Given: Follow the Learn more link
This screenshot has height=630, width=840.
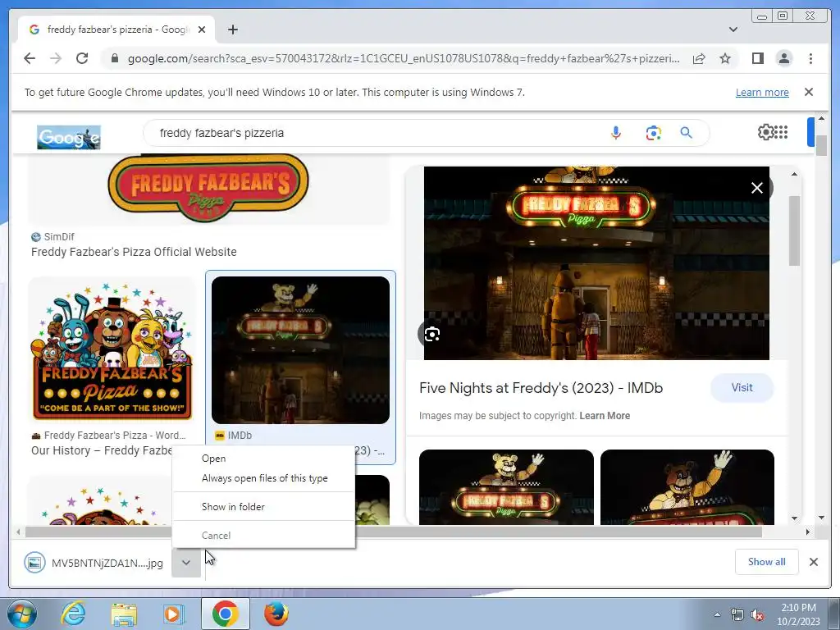Looking at the screenshot, I should click(x=762, y=92).
